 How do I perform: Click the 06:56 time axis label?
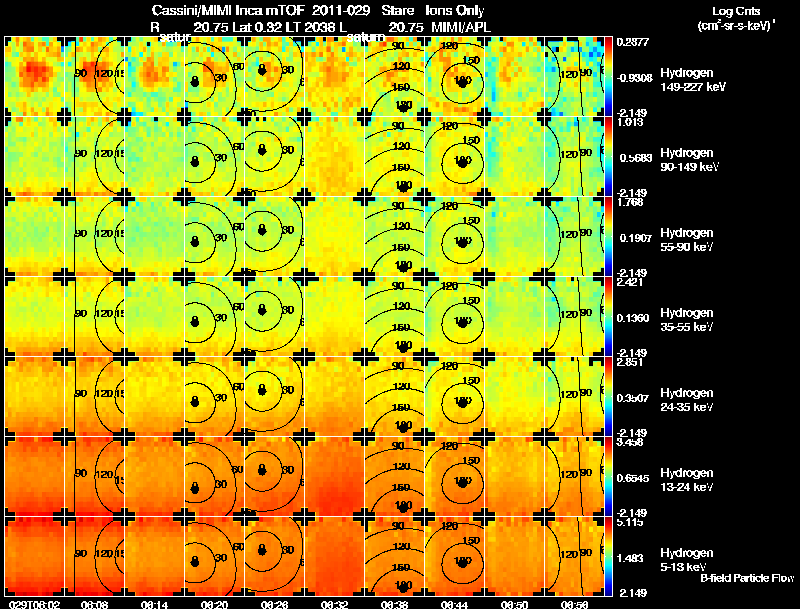pos(574,605)
